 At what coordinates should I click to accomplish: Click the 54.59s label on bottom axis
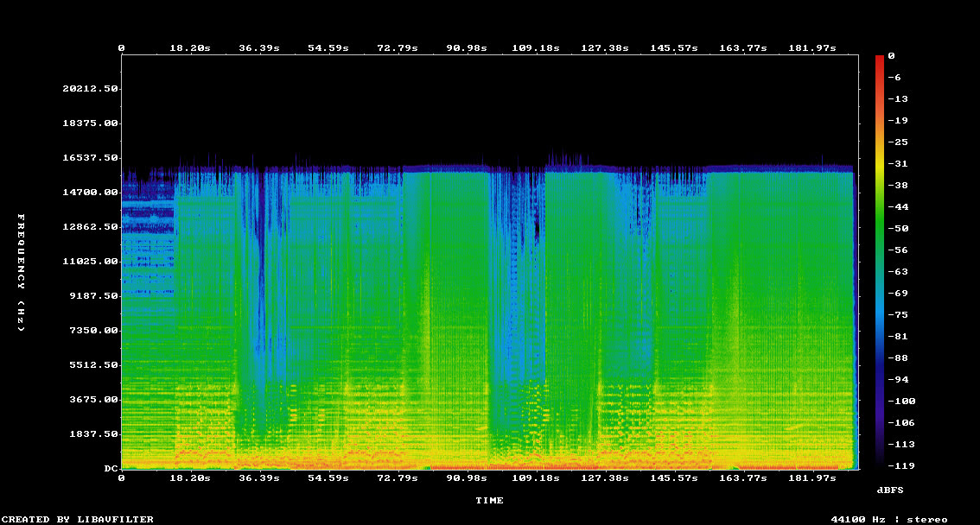pyautogui.click(x=328, y=478)
